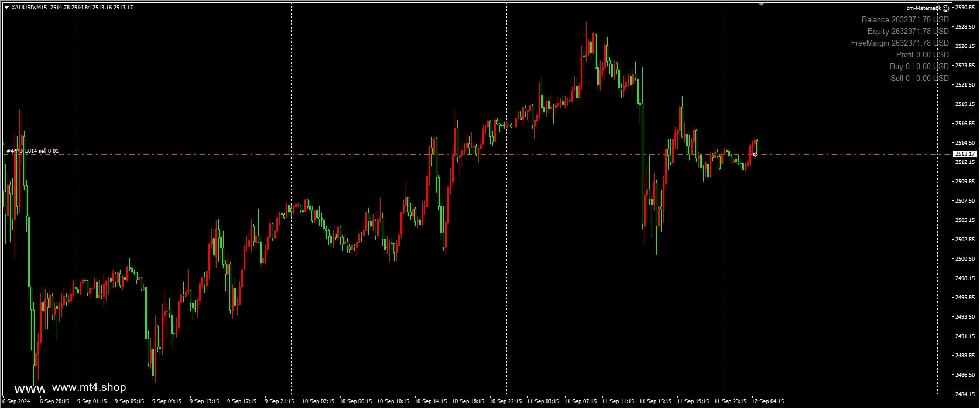Click the 2491.15 price scale label
This screenshot has height=409, width=980.
[965, 336]
